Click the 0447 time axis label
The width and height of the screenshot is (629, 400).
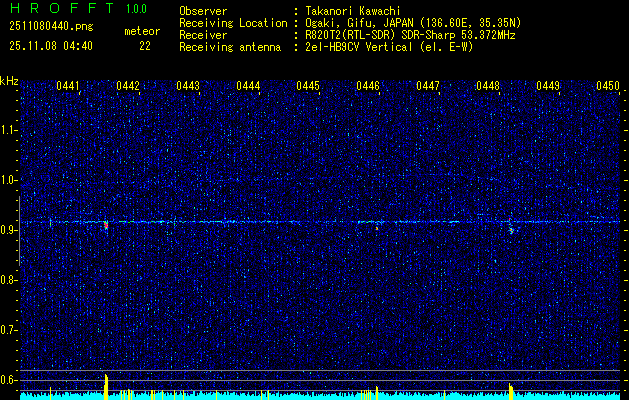coord(428,86)
